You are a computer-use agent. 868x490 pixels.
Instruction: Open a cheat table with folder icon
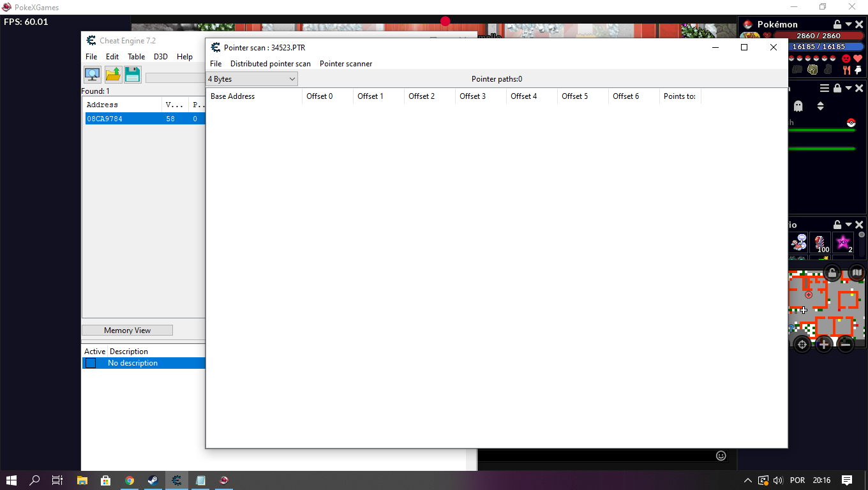click(113, 75)
